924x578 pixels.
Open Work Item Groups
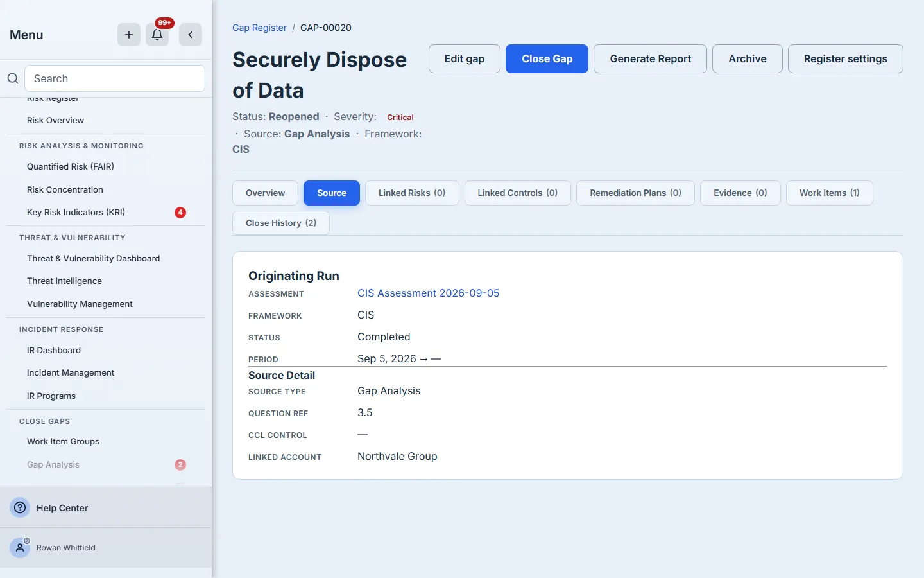coord(63,441)
